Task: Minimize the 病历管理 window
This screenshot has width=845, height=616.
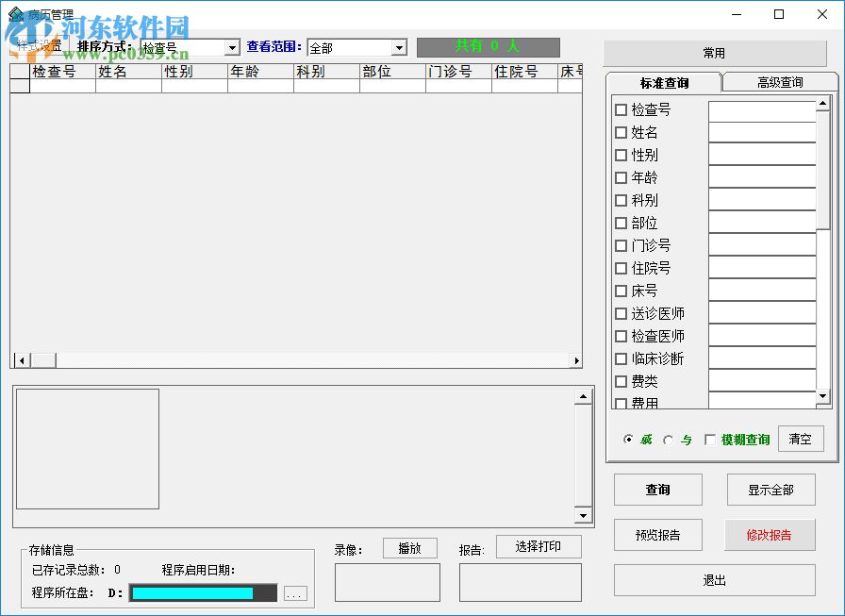Action: [x=737, y=14]
